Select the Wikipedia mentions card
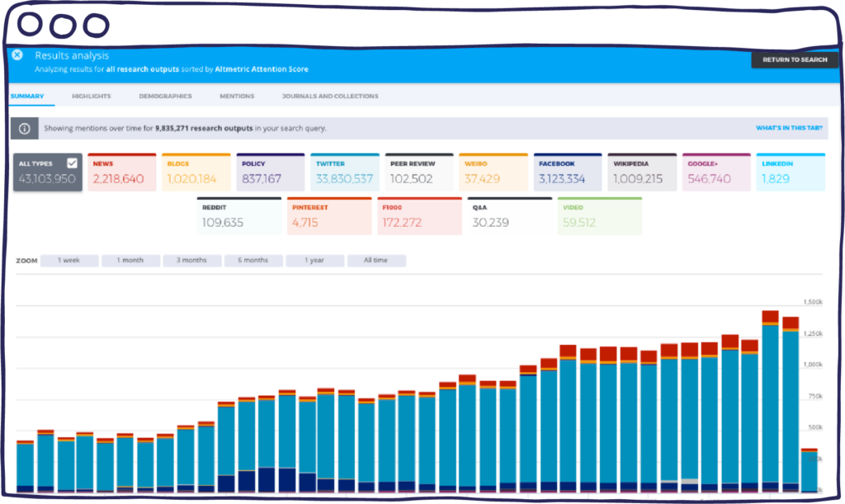The height and width of the screenshot is (504, 845). pos(642,172)
